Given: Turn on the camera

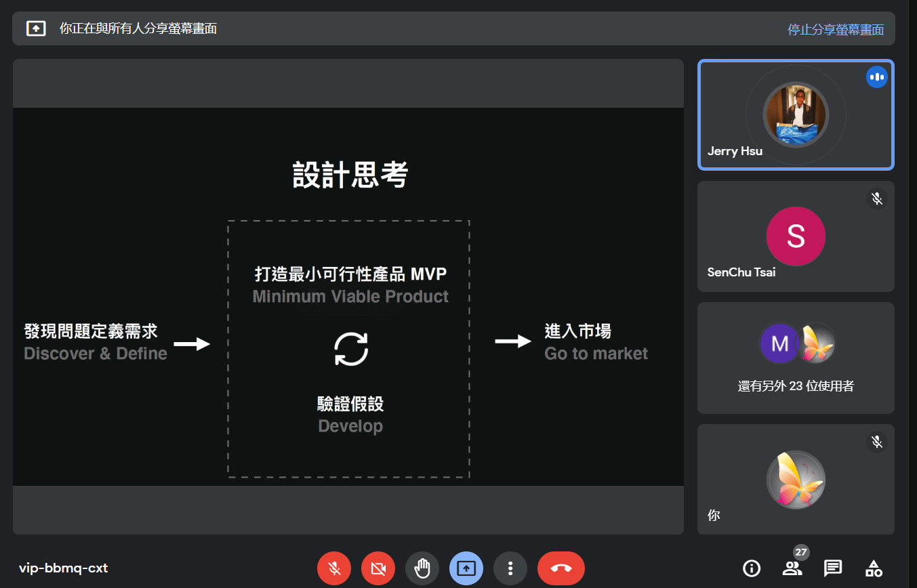Looking at the screenshot, I should (378, 568).
